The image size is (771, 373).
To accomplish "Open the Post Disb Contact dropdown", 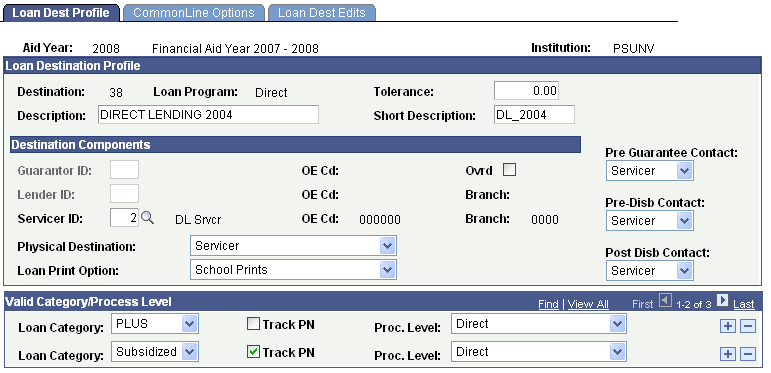I will 650,271.
